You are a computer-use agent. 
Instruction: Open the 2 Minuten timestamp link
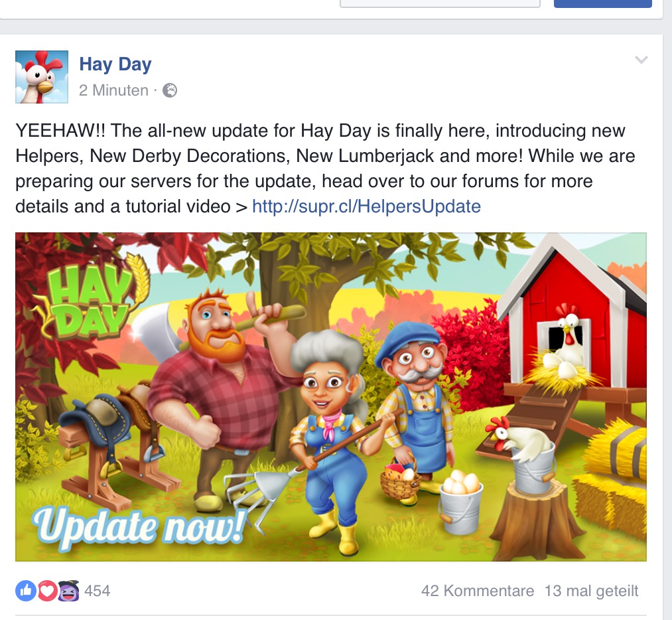[x=113, y=90]
